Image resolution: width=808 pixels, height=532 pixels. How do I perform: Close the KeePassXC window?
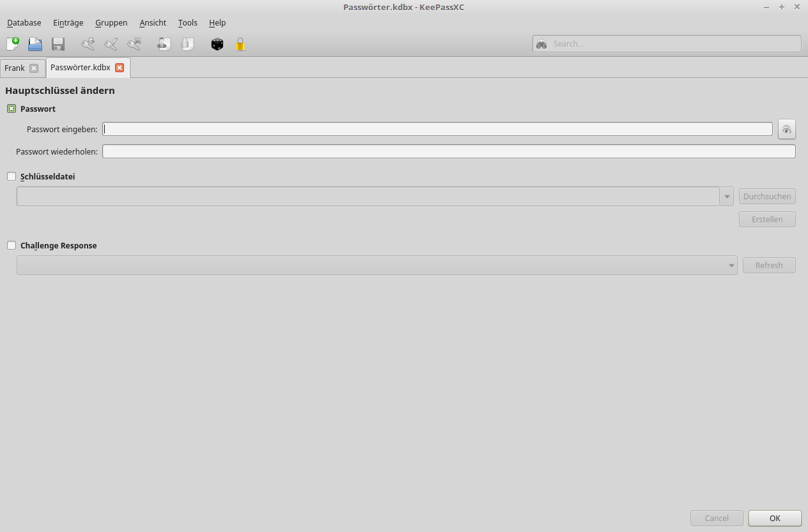click(x=797, y=7)
